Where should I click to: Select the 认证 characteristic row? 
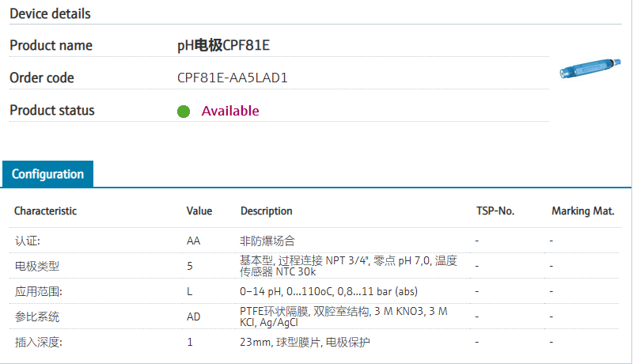pyautogui.click(x=28, y=240)
